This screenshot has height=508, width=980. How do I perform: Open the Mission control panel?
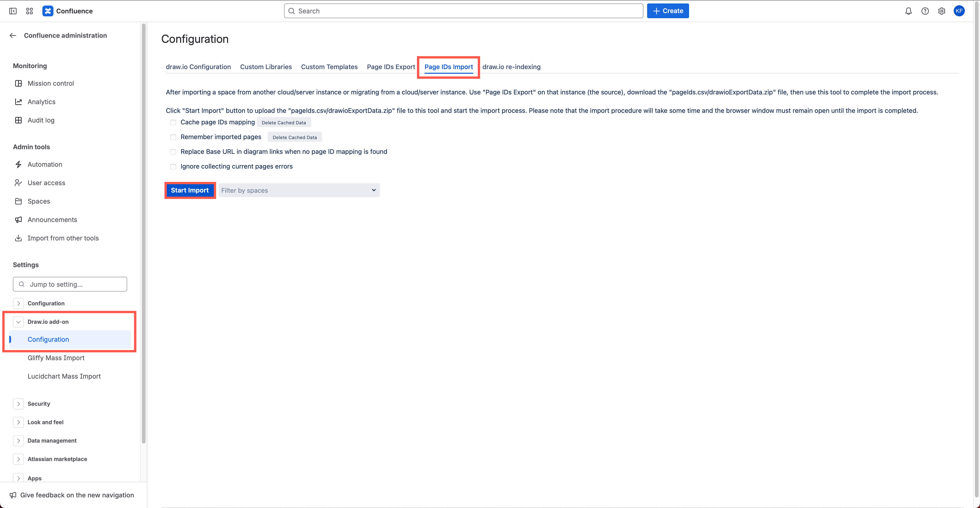51,83
